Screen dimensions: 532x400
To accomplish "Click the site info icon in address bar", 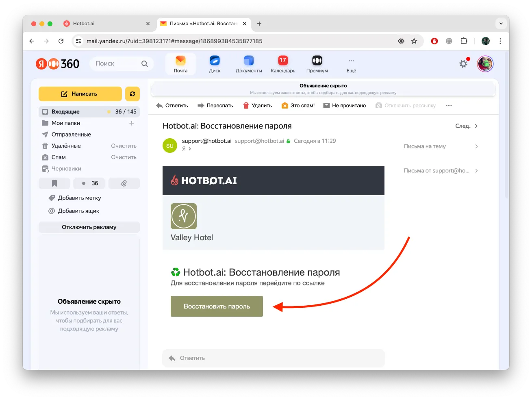I will [x=79, y=41].
